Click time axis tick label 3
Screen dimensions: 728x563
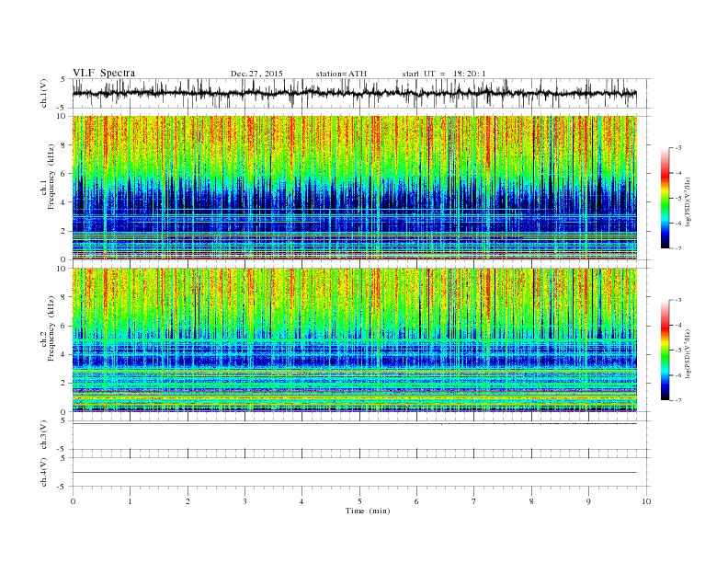pos(245,501)
